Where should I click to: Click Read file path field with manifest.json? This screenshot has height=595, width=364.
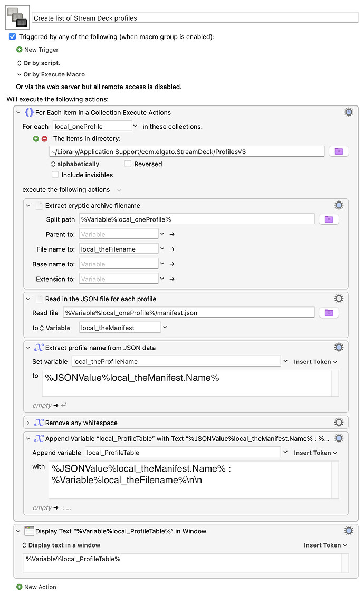(189, 313)
